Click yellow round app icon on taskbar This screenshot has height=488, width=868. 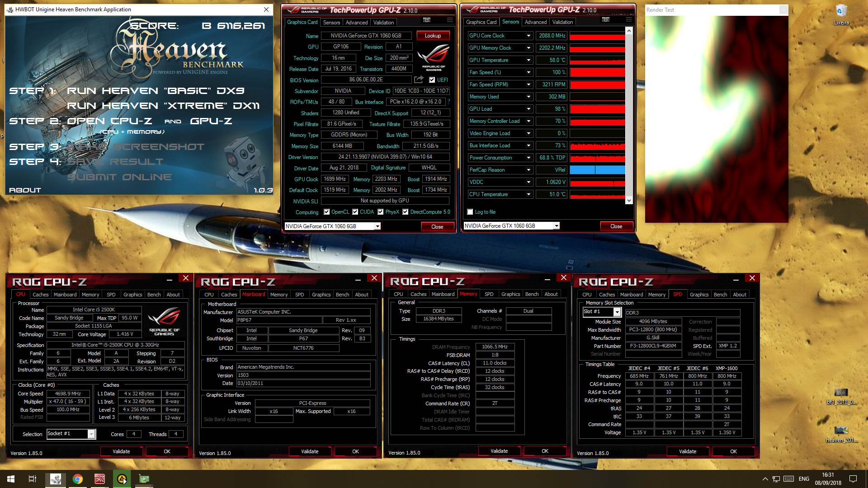pos(122,479)
